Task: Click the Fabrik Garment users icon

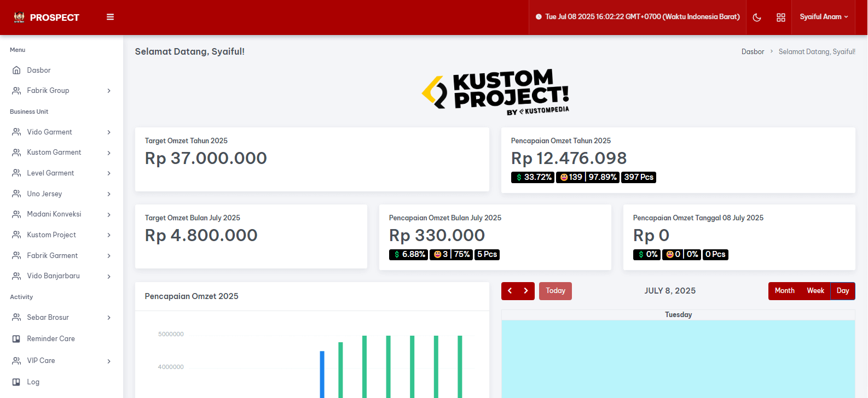Action: tap(16, 255)
